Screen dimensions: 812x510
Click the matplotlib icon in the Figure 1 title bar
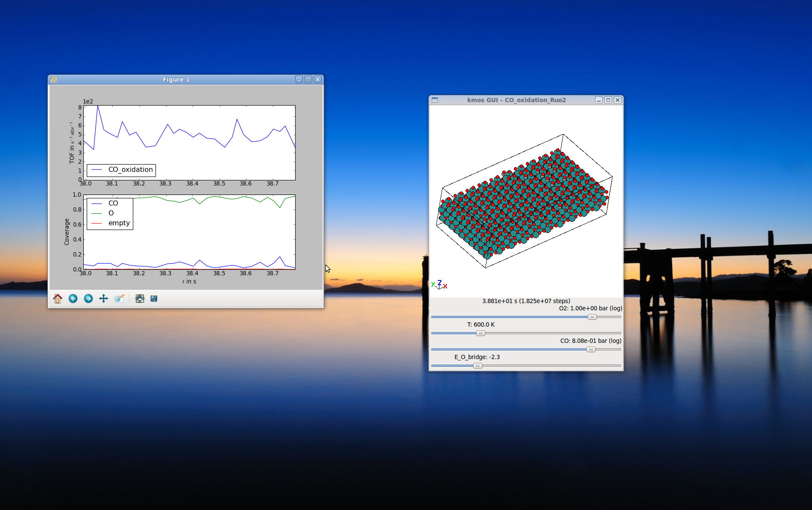[x=54, y=80]
